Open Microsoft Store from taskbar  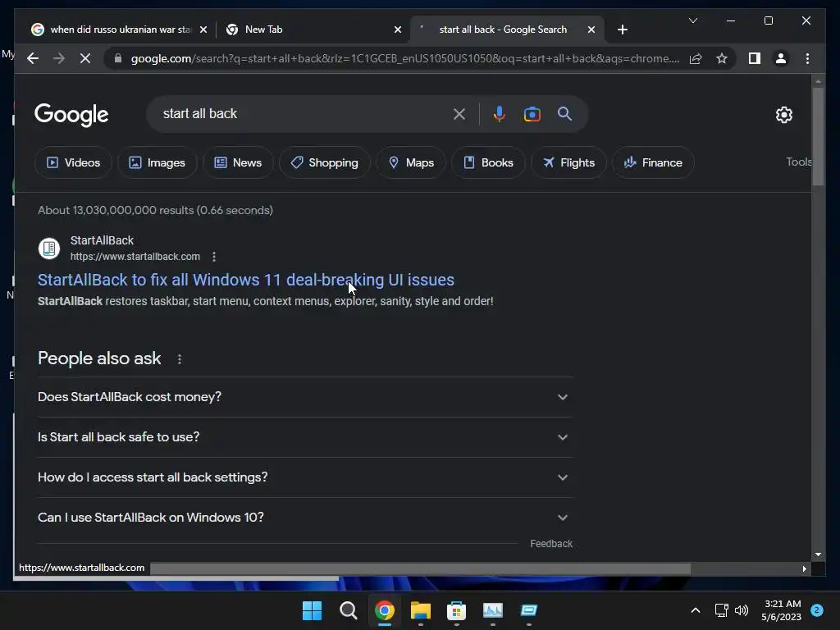(x=456, y=610)
